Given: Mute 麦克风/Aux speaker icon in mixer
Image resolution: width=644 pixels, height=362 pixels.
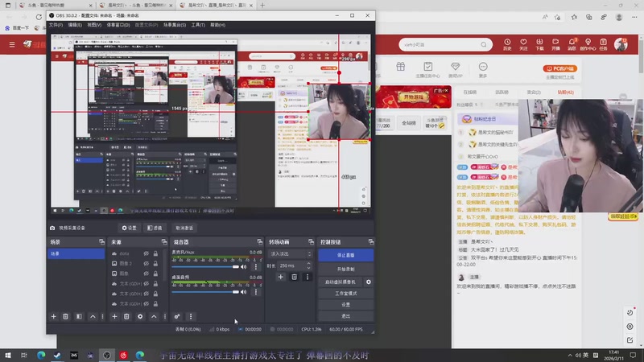Looking at the screenshot, I should [x=244, y=267].
